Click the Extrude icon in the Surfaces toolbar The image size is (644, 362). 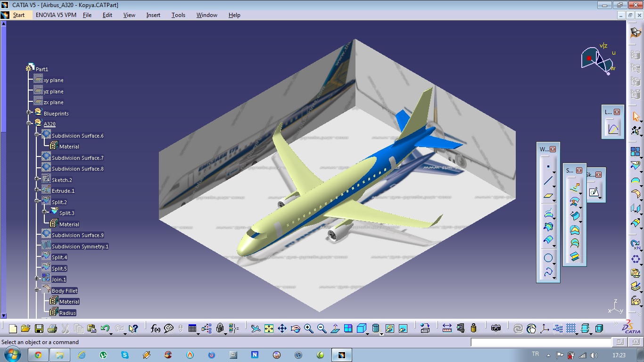click(574, 187)
